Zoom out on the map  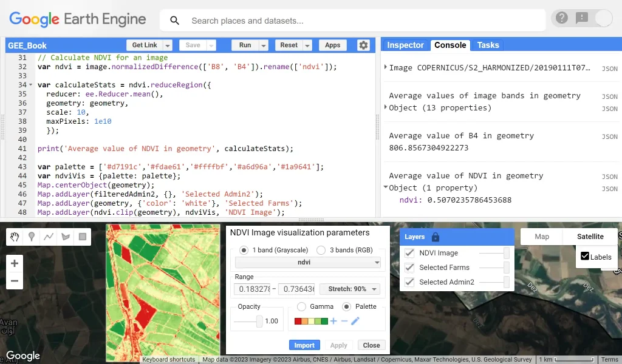(15, 281)
